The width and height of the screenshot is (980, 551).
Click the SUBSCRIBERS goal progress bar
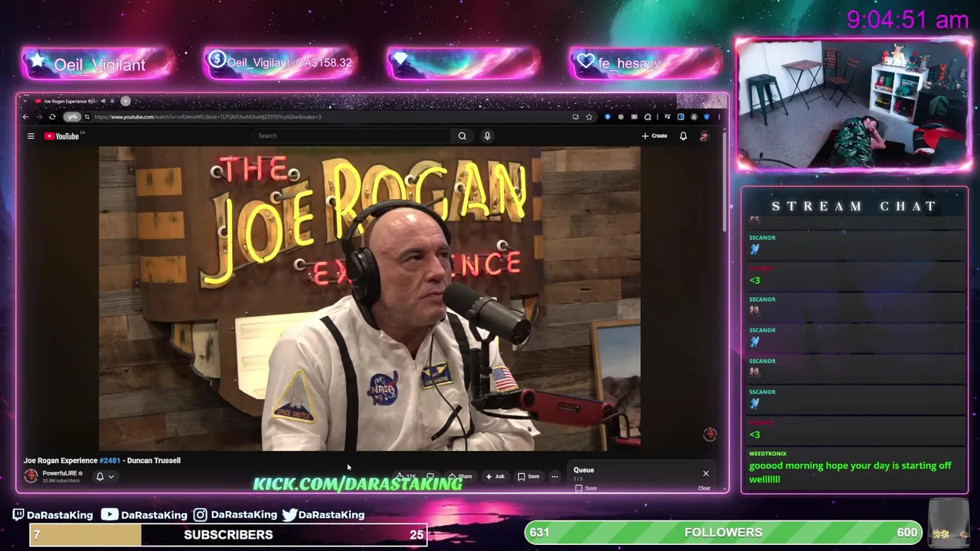[x=228, y=534]
